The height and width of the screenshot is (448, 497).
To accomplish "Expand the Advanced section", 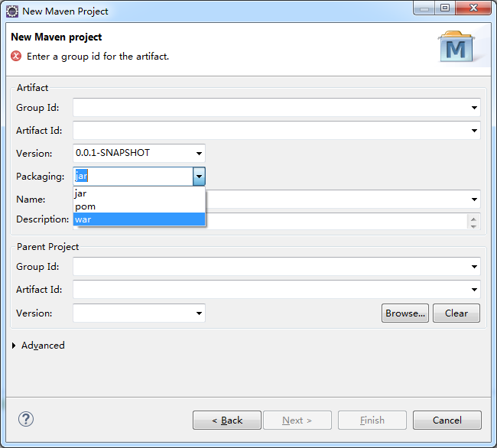I will (14, 346).
